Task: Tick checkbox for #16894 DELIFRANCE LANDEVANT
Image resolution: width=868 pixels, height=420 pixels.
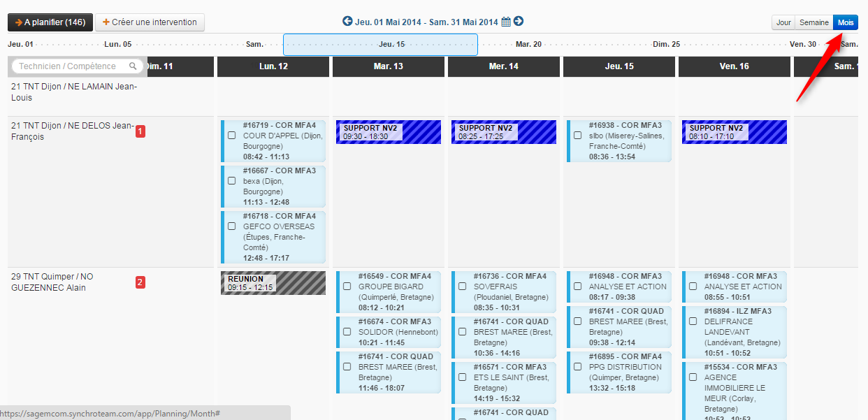Action: [693, 321]
